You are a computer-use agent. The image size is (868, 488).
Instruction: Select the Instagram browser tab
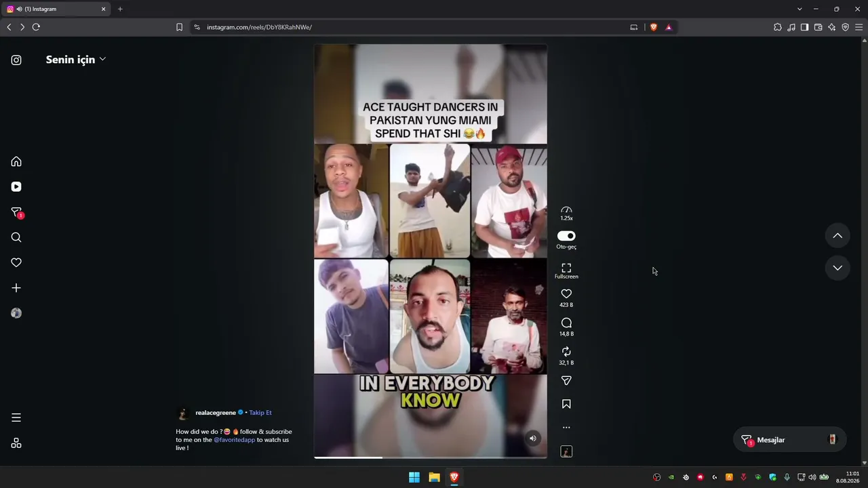(57, 9)
